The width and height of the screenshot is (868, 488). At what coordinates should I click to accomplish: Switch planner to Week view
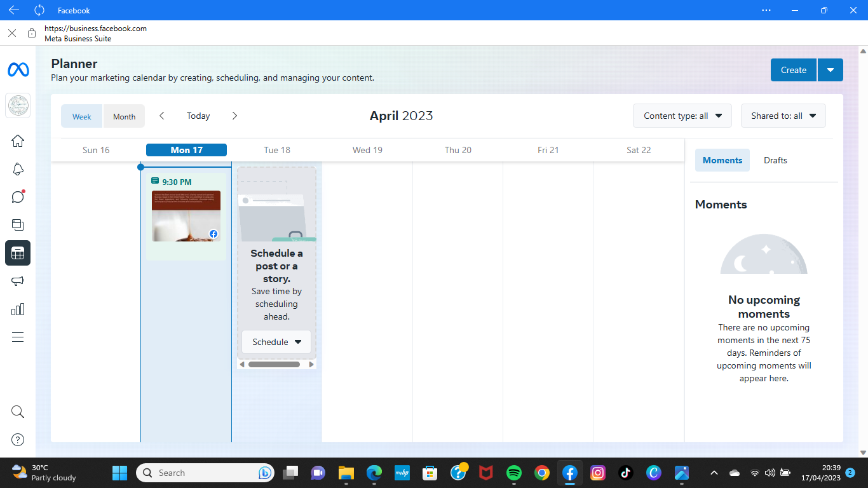[x=81, y=116]
